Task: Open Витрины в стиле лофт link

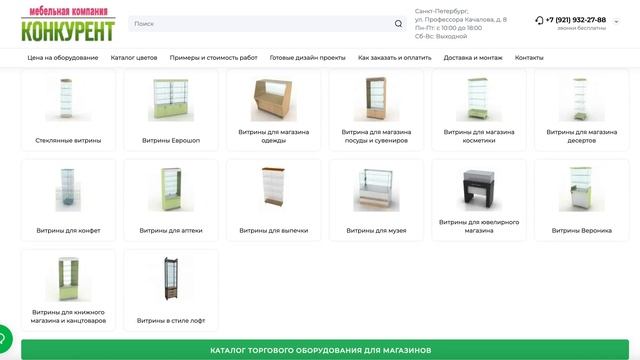Action: (171, 321)
